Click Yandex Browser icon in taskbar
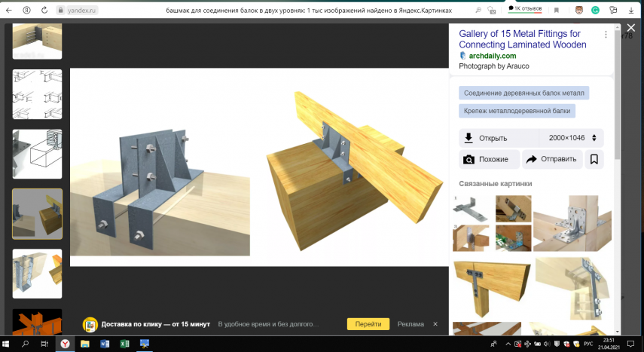This screenshot has height=352, width=644. pos(65,344)
